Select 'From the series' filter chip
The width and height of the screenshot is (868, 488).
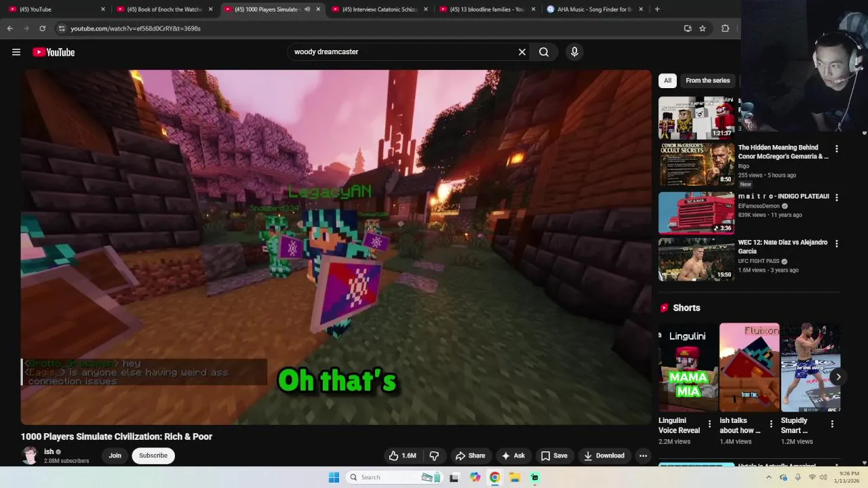coord(707,80)
